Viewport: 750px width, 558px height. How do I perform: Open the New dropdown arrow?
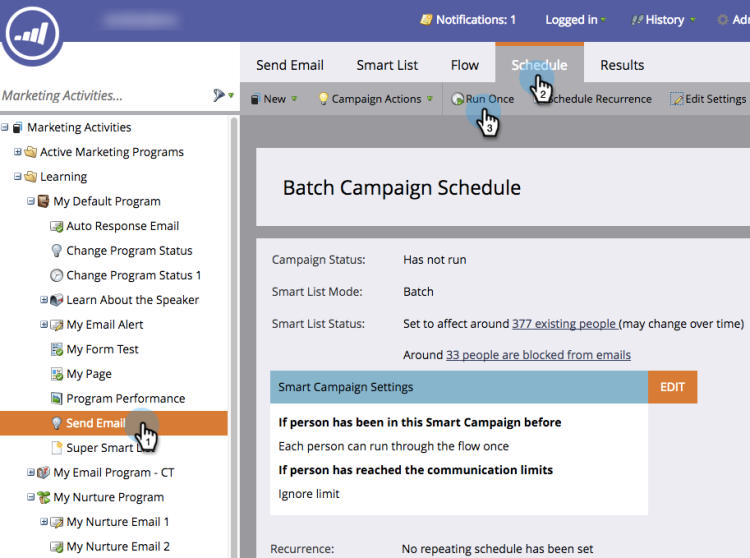coord(294,99)
